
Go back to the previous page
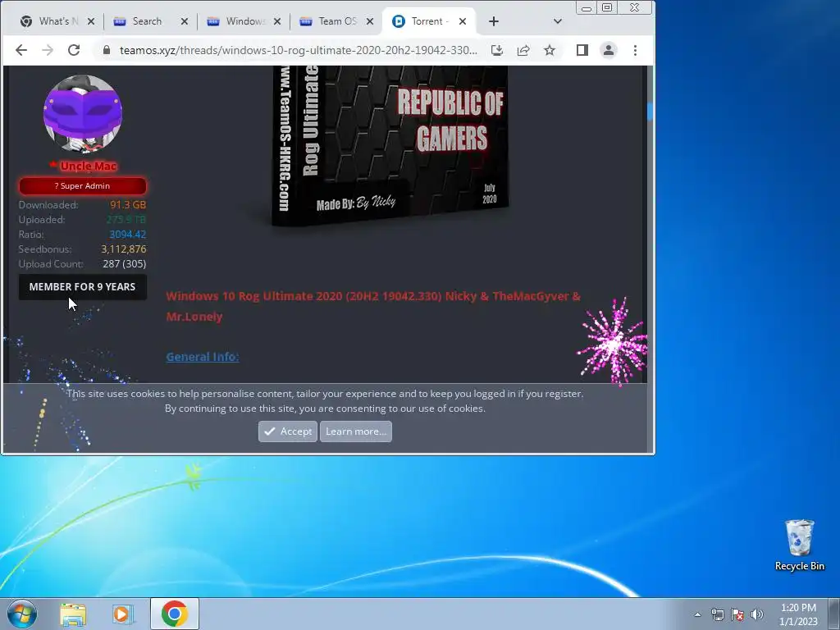click(x=21, y=50)
